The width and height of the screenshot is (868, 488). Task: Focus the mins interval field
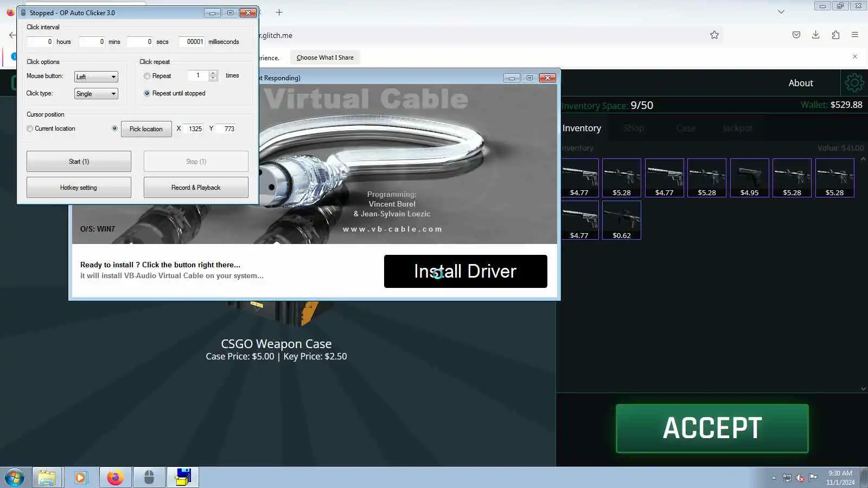coord(92,42)
